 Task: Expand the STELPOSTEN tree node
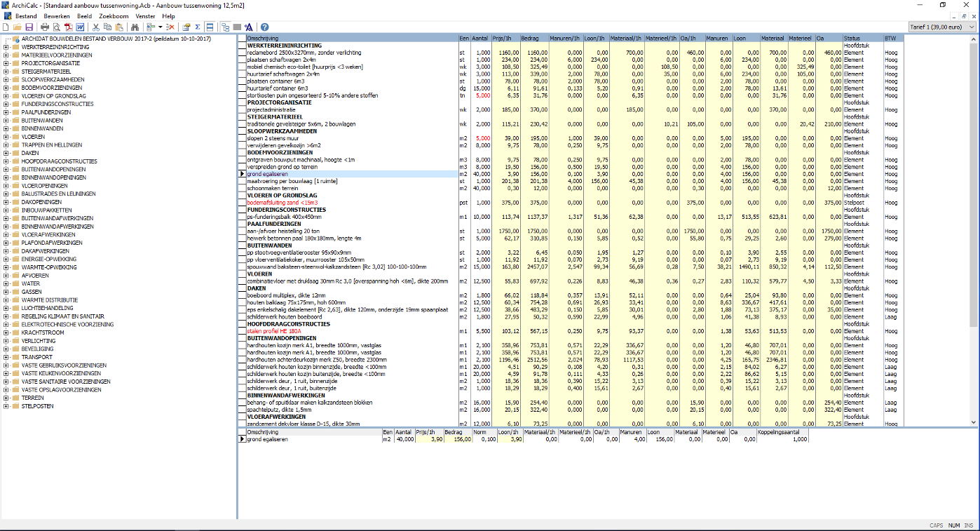point(6,405)
